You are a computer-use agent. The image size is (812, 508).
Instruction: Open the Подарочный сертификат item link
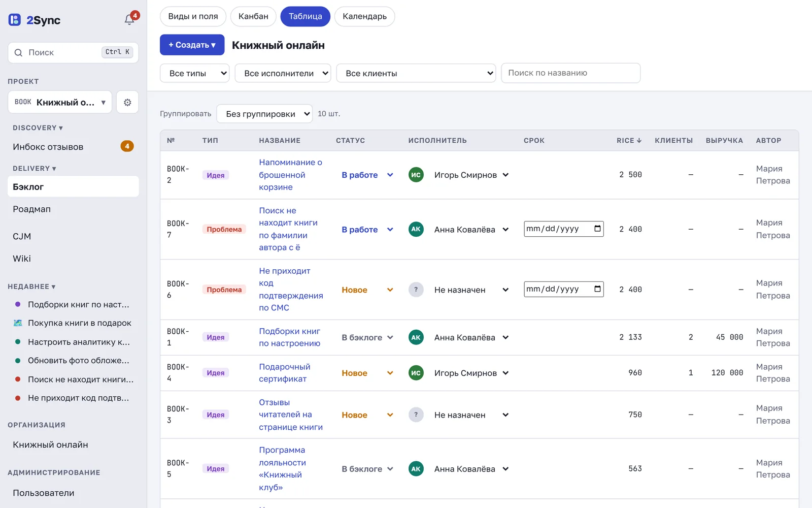click(284, 373)
